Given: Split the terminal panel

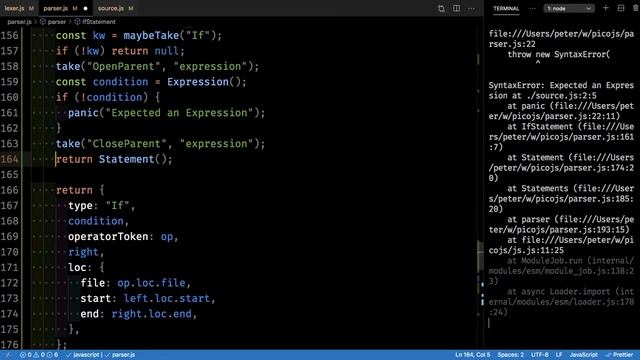Looking at the screenshot, I should (x=621, y=8).
